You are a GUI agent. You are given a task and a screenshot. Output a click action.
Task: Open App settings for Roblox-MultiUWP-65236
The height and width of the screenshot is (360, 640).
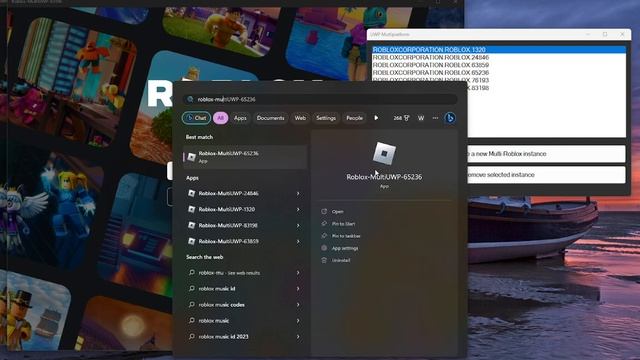pyautogui.click(x=345, y=248)
